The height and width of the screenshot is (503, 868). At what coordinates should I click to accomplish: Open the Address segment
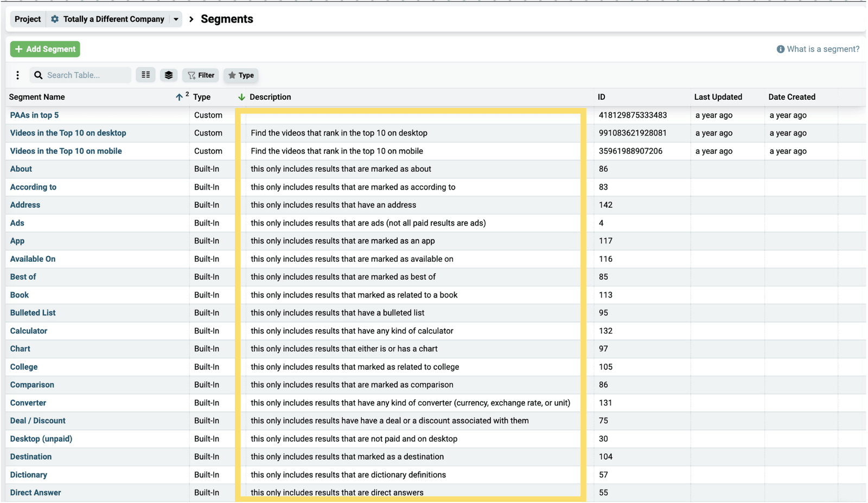pyautogui.click(x=25, y=205)
